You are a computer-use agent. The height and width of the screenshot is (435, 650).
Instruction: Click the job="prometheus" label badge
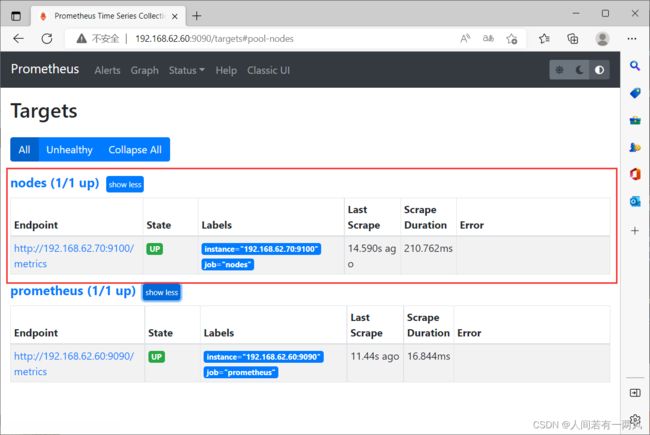241,372
